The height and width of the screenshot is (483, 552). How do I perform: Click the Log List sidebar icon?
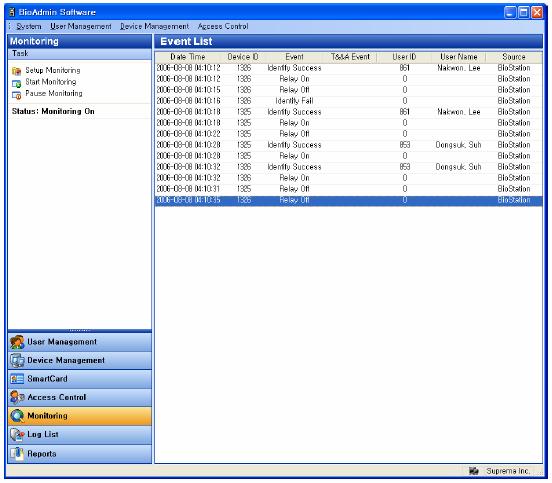point(17,435)
